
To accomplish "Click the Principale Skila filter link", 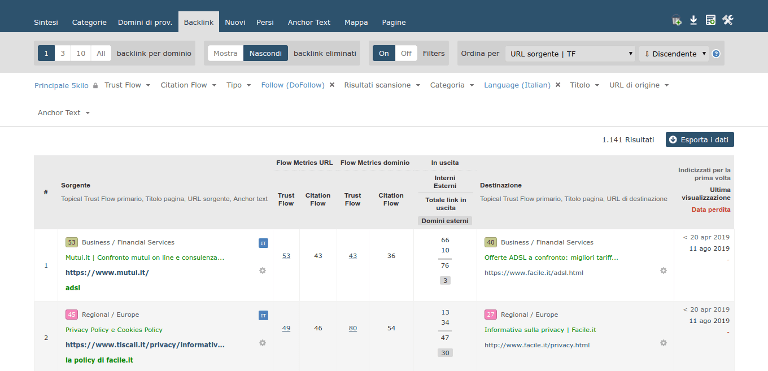I will pos(61,85).
